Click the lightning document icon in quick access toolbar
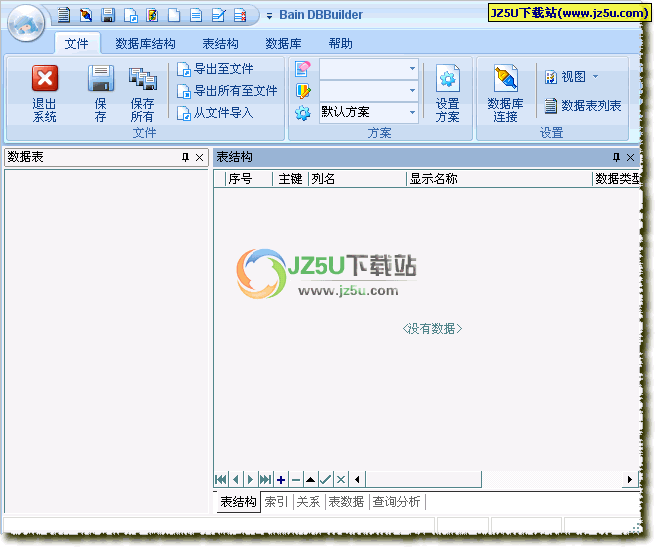The width and height of the screenshot is (655, 547). [x=152, y=15]
